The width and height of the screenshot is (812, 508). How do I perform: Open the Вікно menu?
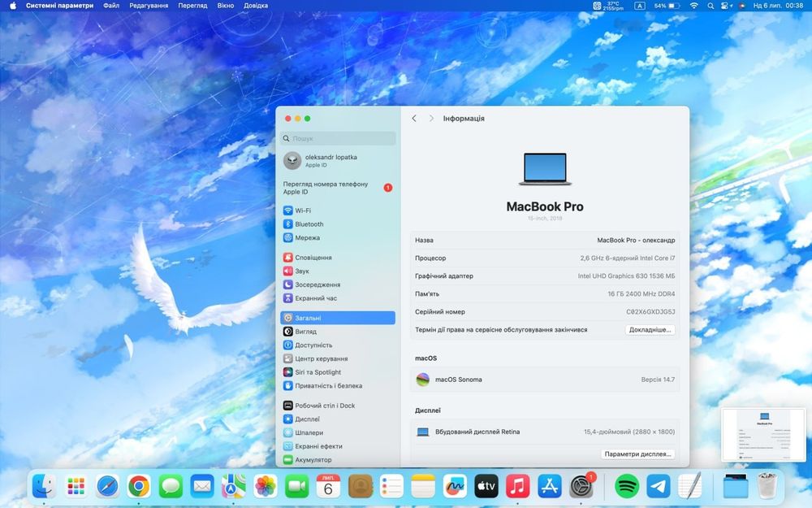click(x=225, y=6)
